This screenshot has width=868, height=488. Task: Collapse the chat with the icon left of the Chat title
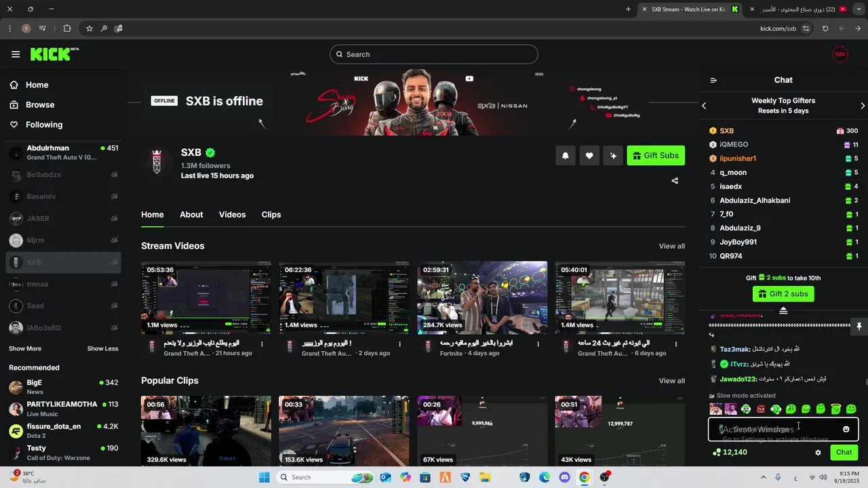(713, 80)
